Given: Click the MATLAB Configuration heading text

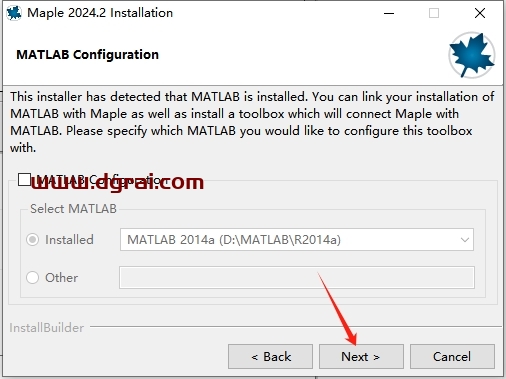Looking at the screenshot, I should [88, 54].
